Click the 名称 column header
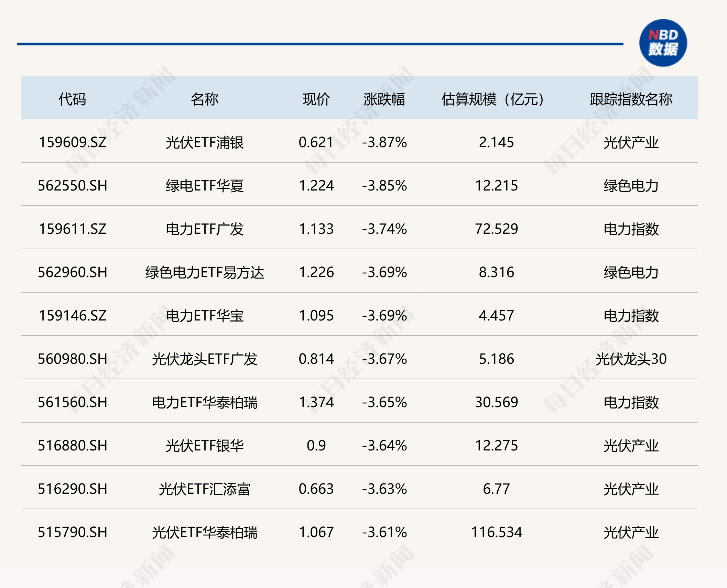Viewport: 727px width, 588px height. click(205, 99)
